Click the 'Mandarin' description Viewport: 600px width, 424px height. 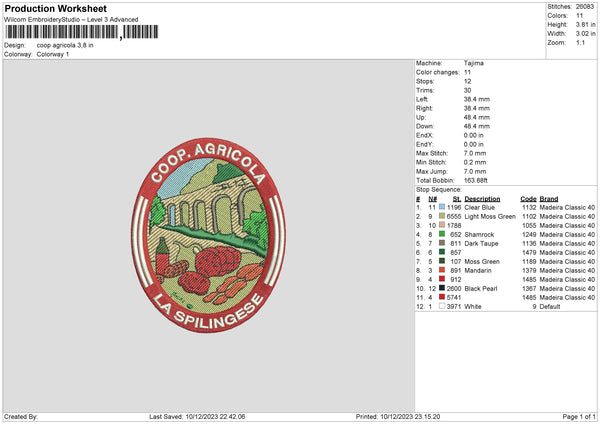tap(478, 271)
